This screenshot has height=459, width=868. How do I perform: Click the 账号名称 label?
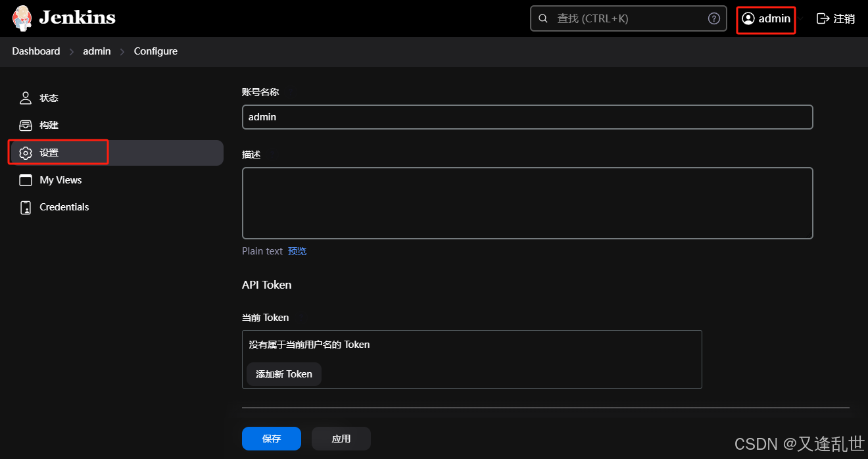point(260,92)
